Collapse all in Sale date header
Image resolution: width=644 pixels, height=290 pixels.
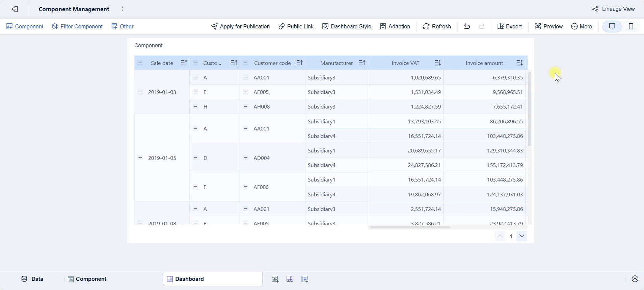click(x=140, y=63)
